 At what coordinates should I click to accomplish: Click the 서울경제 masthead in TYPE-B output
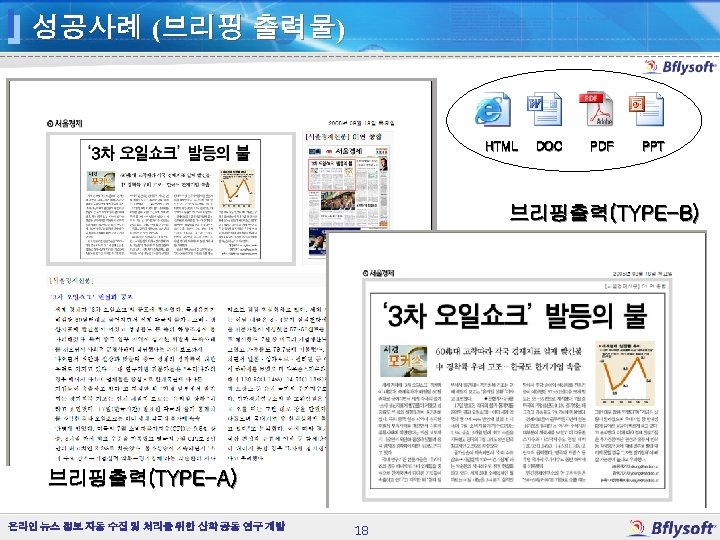(x=379, y=273)
